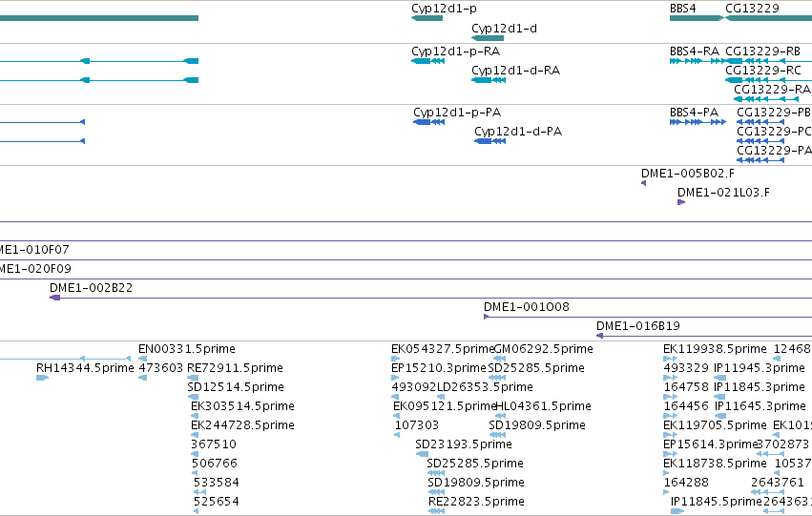Image resolution: width=812 pixels, height=516 pixels.
Task: Click the CG13229-RC transcript label
Action: point(762,71)
